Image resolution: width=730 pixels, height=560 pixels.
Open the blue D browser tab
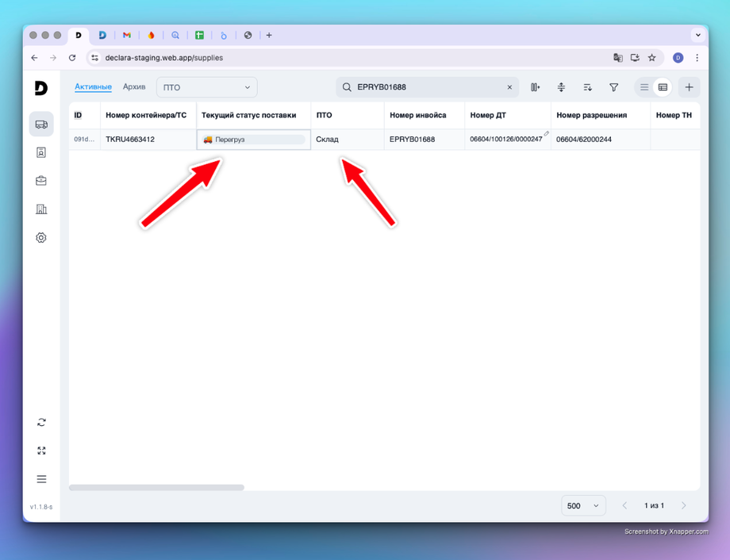[102, 36]
